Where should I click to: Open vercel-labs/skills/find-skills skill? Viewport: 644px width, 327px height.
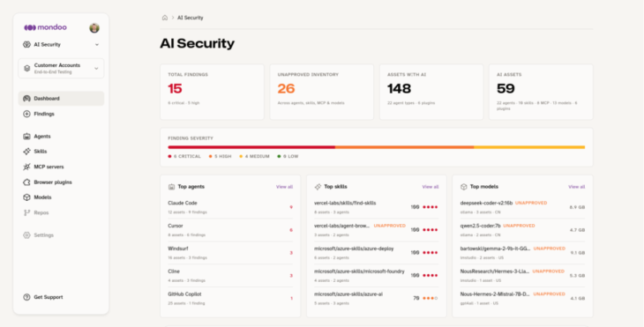(x=376, y=207)
